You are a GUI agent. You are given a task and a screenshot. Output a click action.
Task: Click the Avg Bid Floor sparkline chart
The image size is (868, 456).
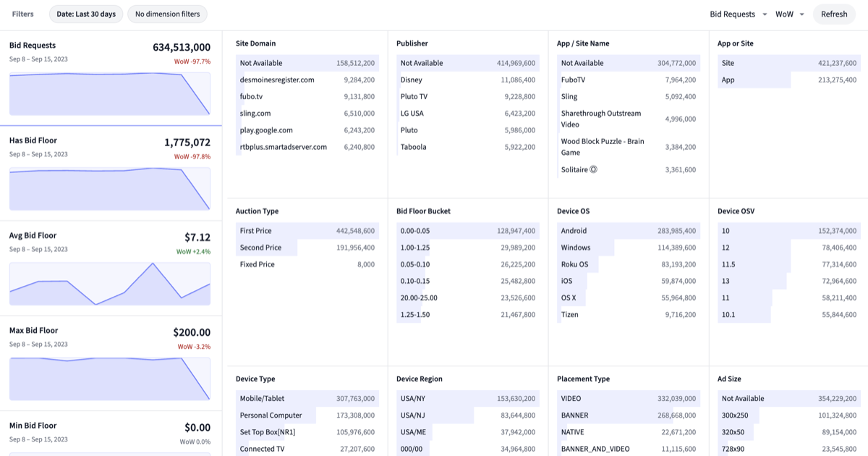(x=109, y=284)
